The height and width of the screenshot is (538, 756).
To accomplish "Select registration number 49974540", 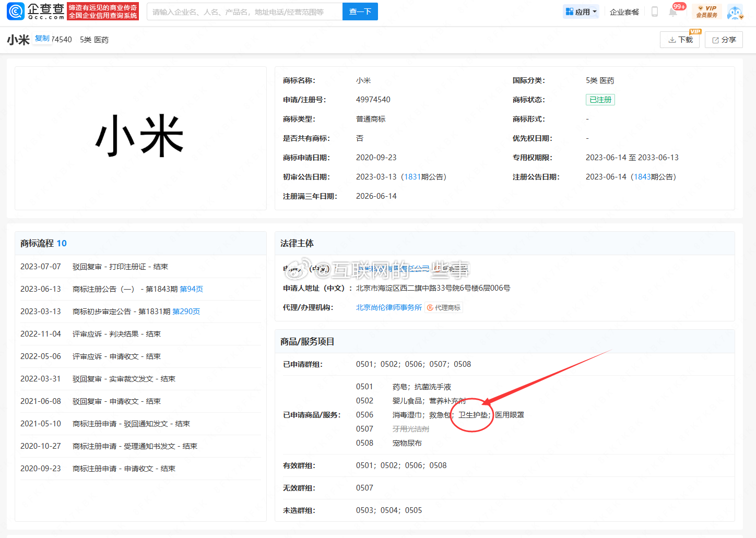I will point(373,100).
